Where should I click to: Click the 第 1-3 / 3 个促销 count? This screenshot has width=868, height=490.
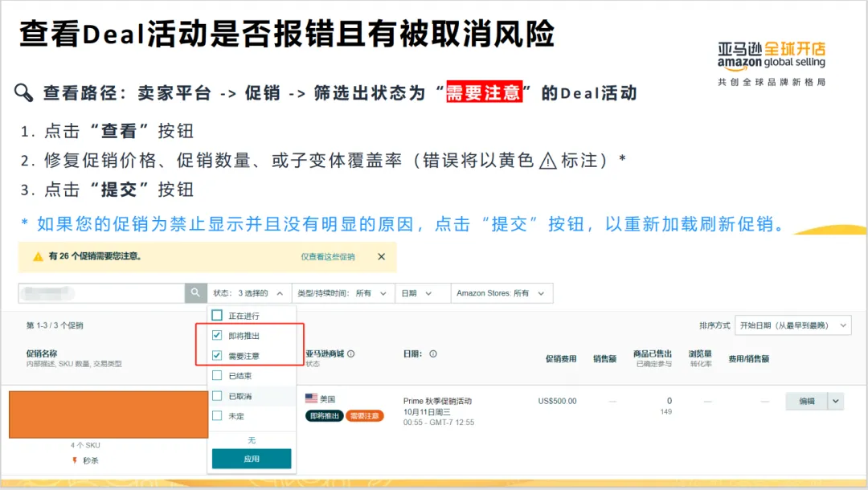[x=55, y=325]
